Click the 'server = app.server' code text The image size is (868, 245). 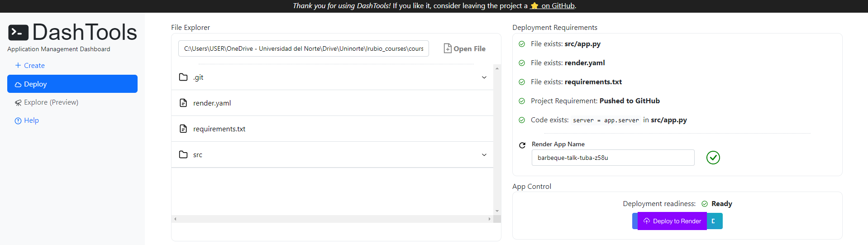pyautogui.click(x=606, y=120)
